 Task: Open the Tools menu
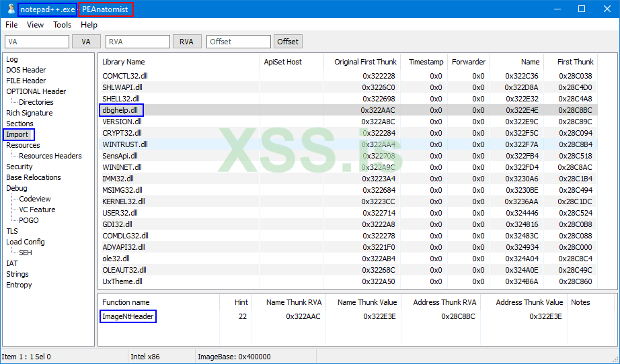click(62, 24)
